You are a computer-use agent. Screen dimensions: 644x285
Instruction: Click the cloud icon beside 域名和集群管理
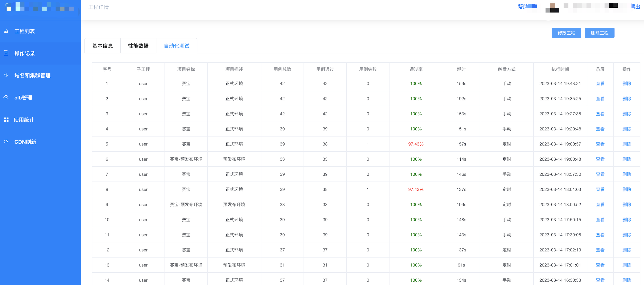pyautogui.click(x=6, y=75)
